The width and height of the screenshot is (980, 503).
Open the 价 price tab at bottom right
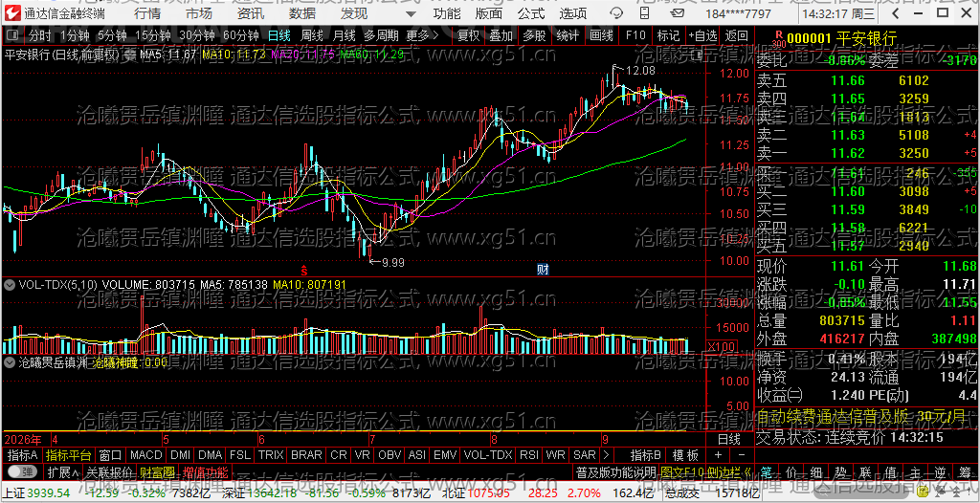pos(791,471)
